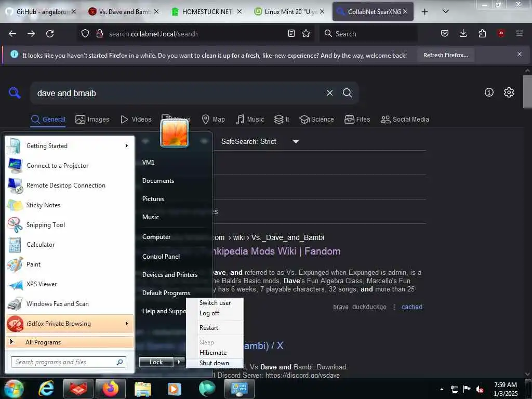The width and height of the screenshot is (532, 399).
Task: Switch to the Map search tab
Action: tap(213, 119)
